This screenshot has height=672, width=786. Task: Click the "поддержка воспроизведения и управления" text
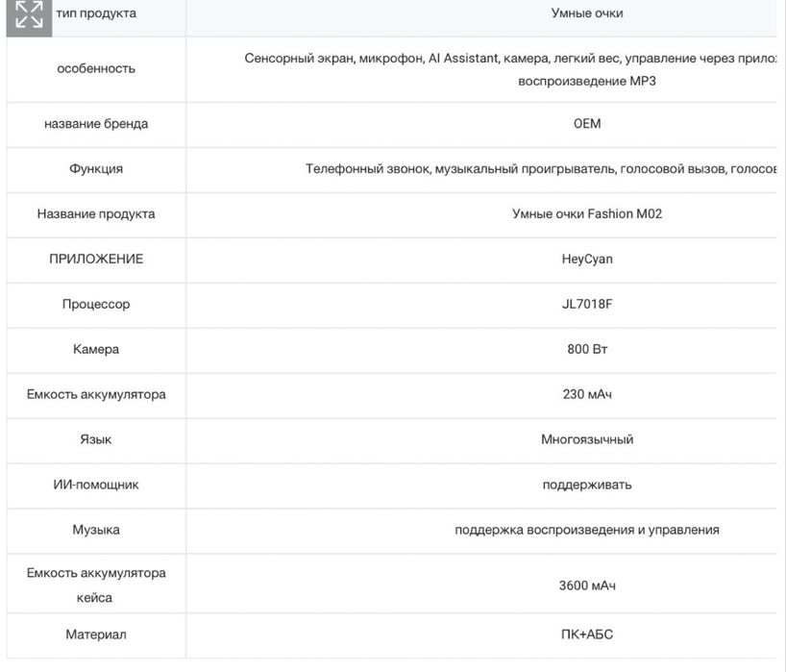pyautogui.click(x=587, y=531)
